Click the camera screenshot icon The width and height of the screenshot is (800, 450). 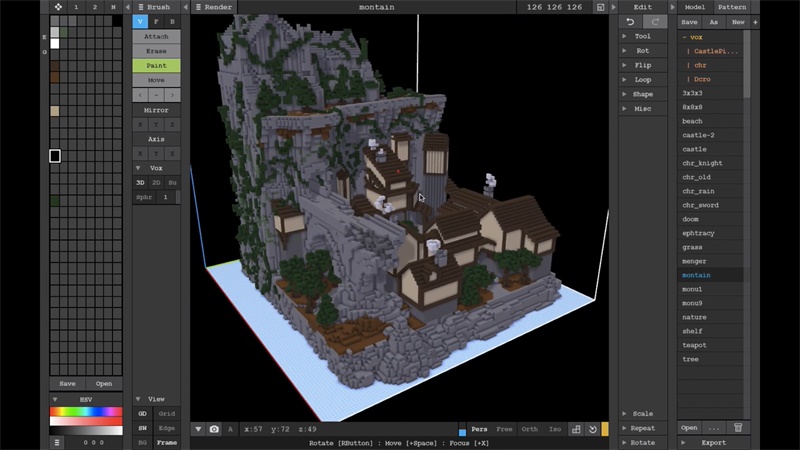click(214, 429)
